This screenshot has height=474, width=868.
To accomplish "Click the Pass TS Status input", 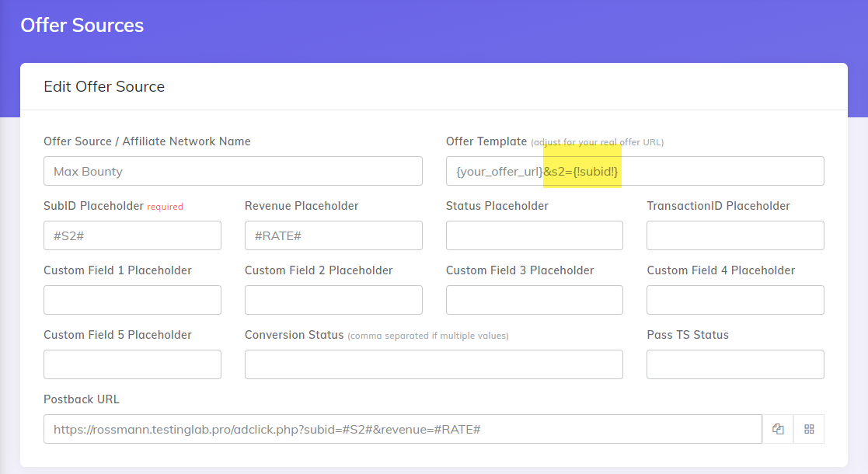I will click(734, 364).
